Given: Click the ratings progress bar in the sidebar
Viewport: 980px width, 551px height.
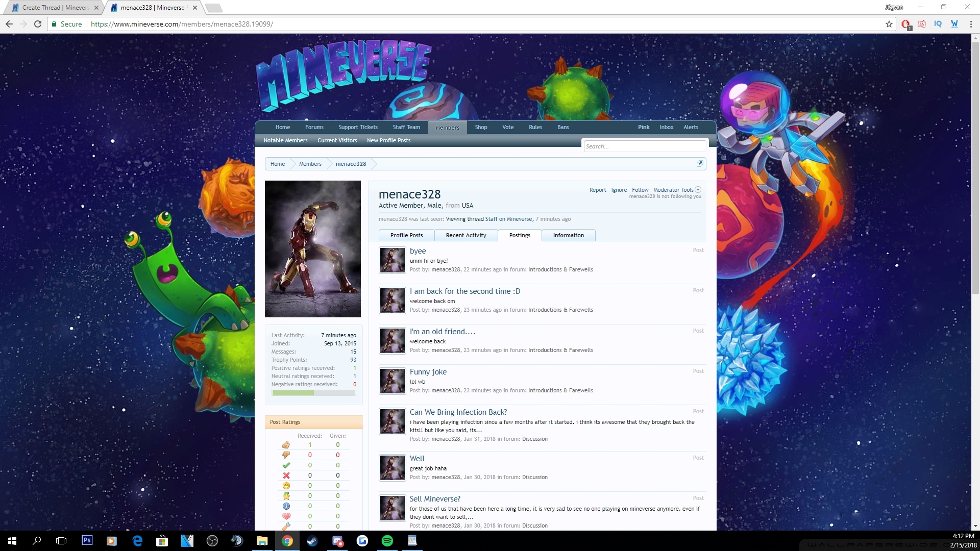Looking at the screenshot, I should [313, 393].
